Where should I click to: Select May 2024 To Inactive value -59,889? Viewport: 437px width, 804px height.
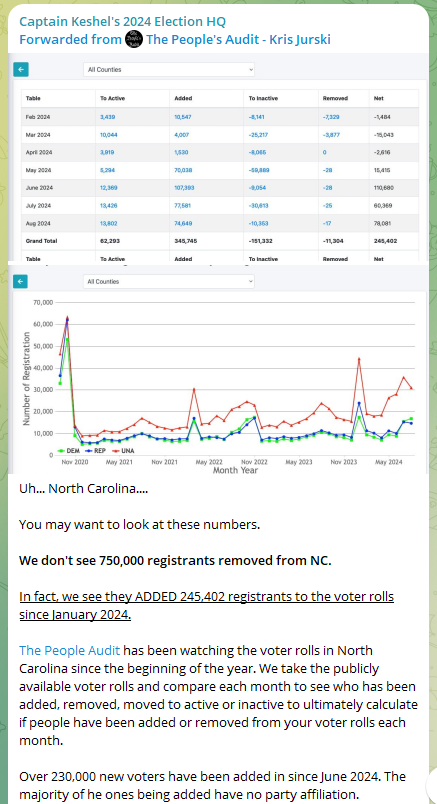[259, 170]
